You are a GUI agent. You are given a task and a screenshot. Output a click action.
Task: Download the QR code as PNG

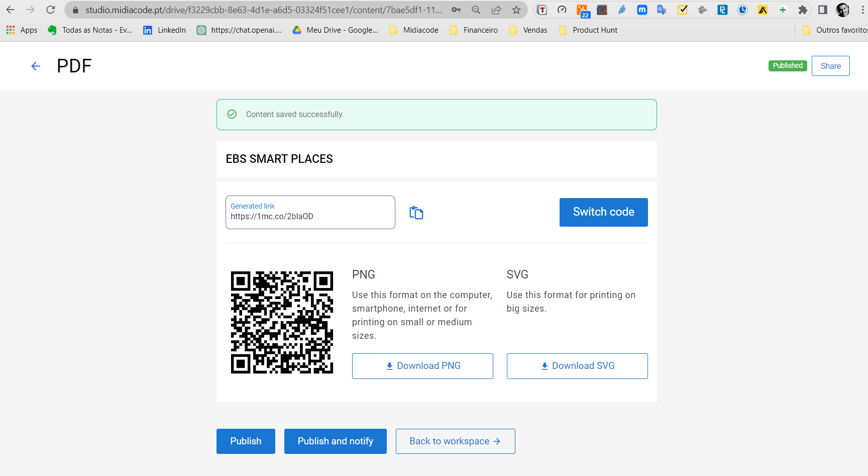point(422,366)
